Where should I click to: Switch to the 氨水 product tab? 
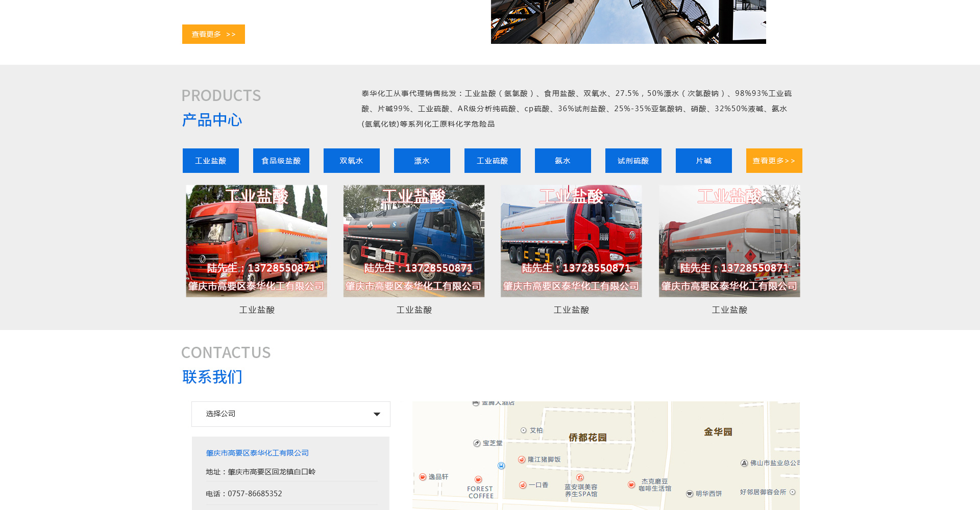562,161
